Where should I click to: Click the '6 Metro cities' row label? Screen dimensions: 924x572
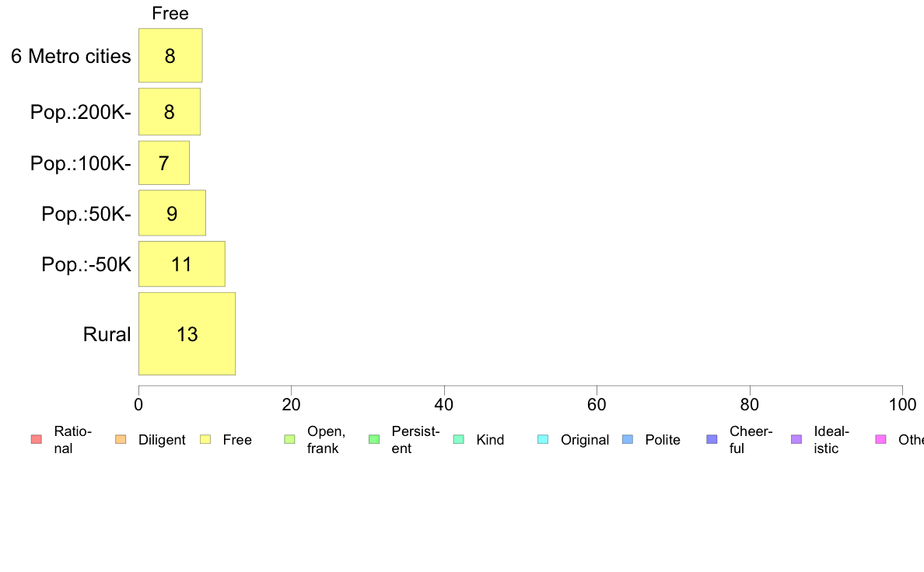(71, 57)
